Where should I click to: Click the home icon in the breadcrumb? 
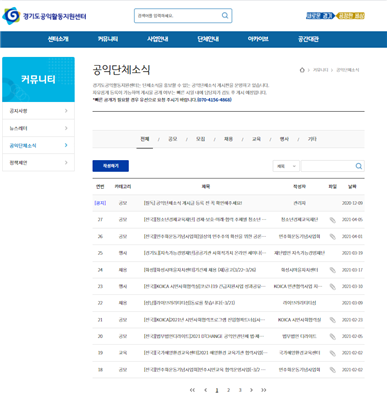[x=302, y=70]
